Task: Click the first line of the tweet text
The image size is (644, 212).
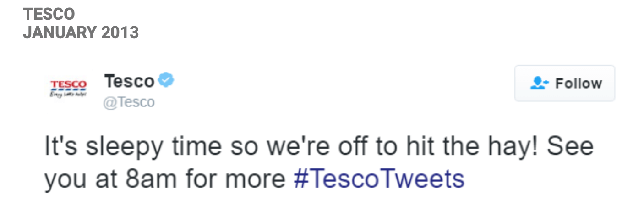Action: pyautogui.click(x=318, y=147)
